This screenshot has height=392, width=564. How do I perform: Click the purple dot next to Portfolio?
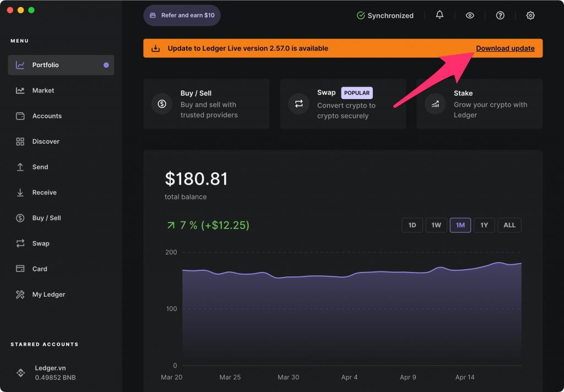tap(106, 65)
